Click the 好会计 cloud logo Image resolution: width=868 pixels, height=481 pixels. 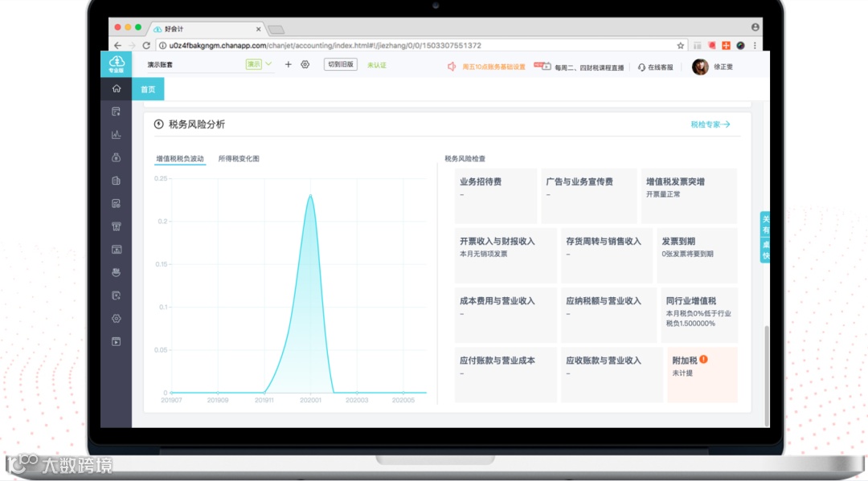click(x=117, y=63)
